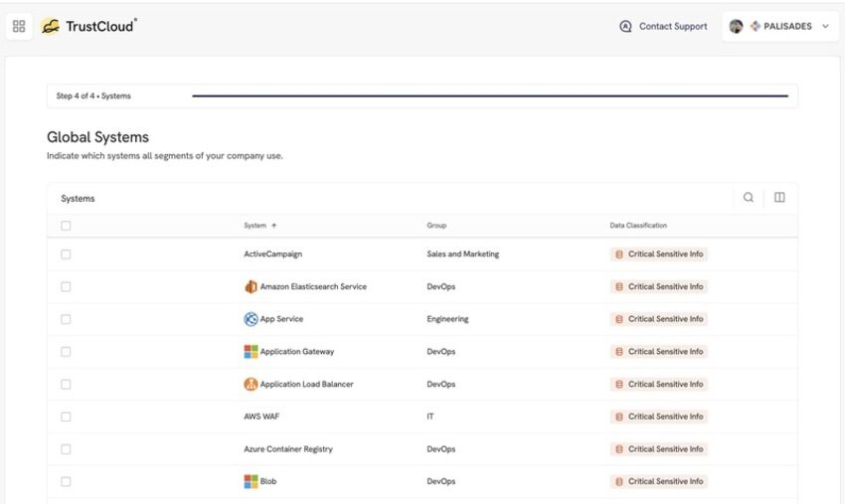Click the Application Gateway Microsoft icon
Image resolution: width=845 pixels, height=504 pixels.
tap(251, 352)
